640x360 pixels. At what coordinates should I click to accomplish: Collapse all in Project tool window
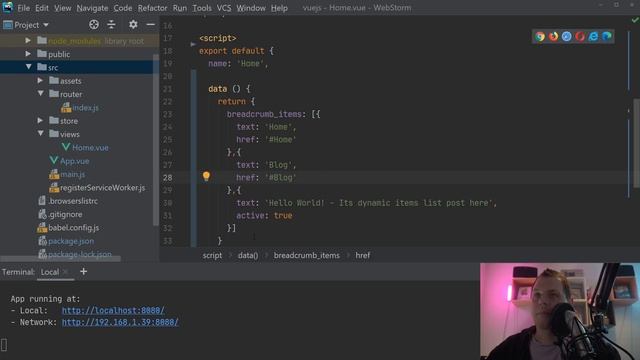(111, 25)
